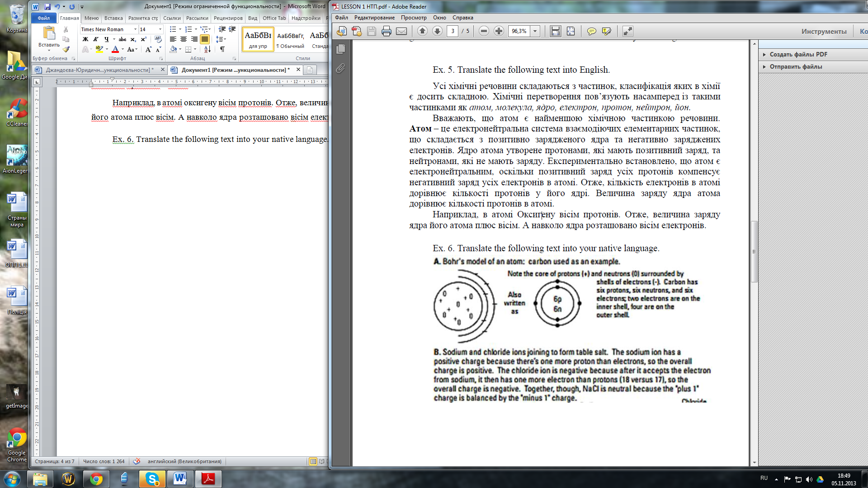Click Clear Formatting eraser icon in Word
This screenshot has height=488, width=868.
(158, 39)
